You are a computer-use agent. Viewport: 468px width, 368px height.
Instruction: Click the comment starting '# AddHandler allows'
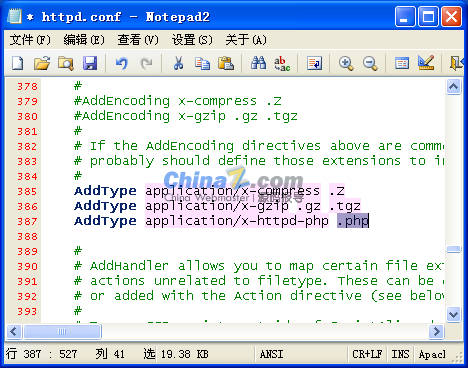tap(259, 266)
